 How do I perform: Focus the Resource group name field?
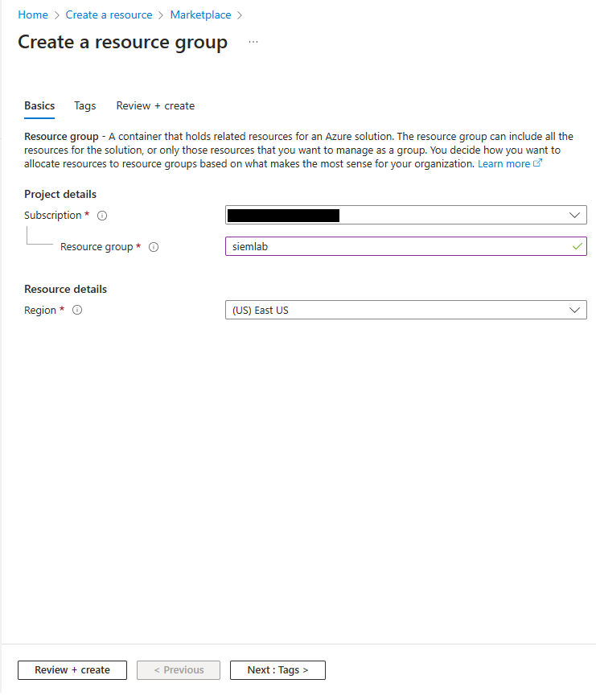coord(406,246)
